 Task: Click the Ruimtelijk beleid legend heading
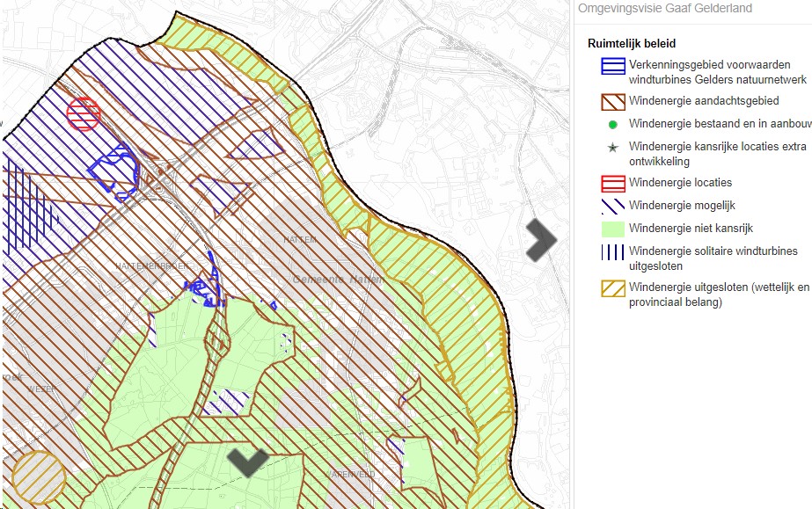tap(632, 43)
